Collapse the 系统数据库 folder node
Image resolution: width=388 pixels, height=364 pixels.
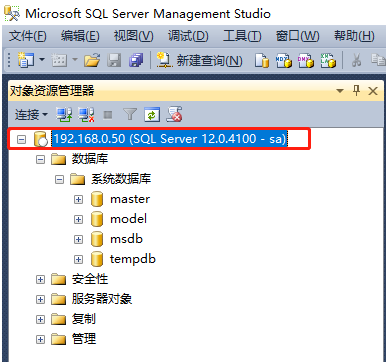point(59,180)
